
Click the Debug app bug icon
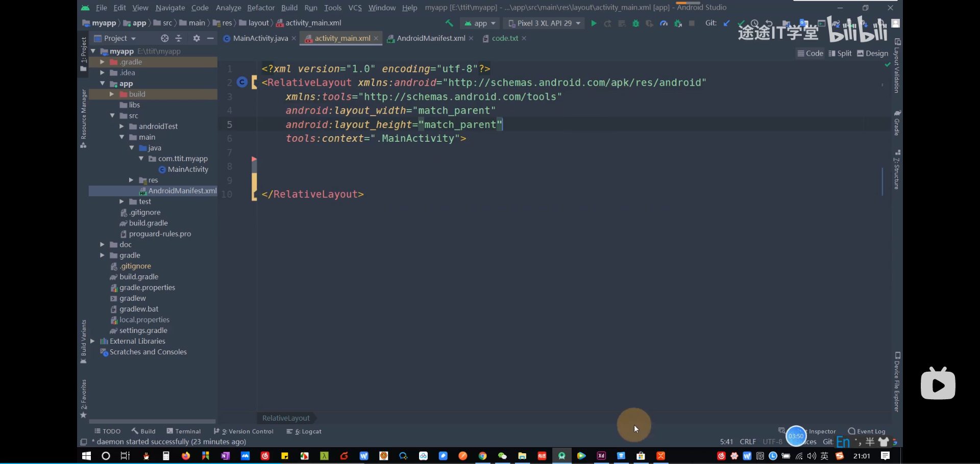tap(635, 23)
